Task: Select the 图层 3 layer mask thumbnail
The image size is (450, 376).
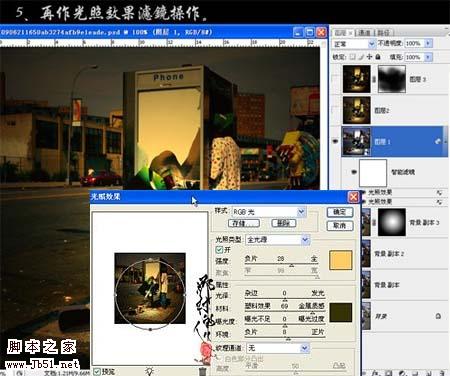Action: 392,79
